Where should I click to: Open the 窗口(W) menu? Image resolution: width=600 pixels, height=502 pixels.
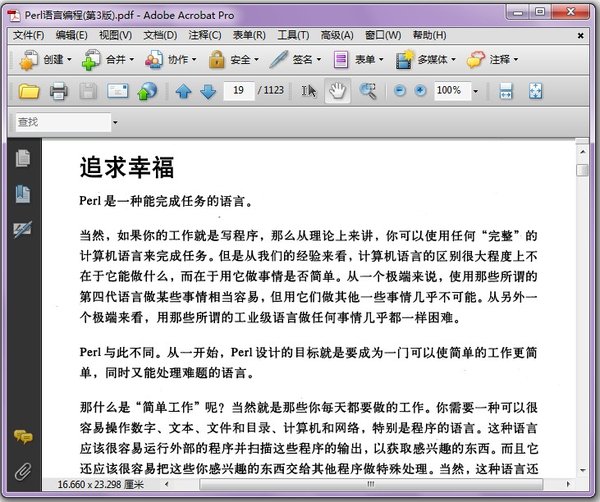click(383, 35)
